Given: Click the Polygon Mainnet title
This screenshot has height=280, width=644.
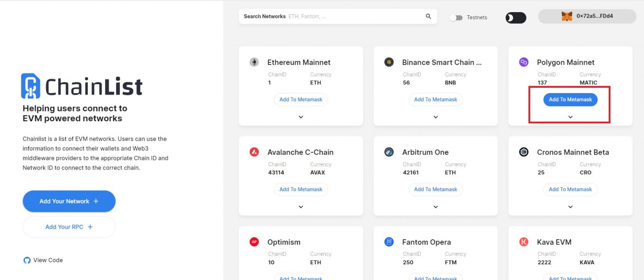Looking at the screenshot, I should 566,62.
